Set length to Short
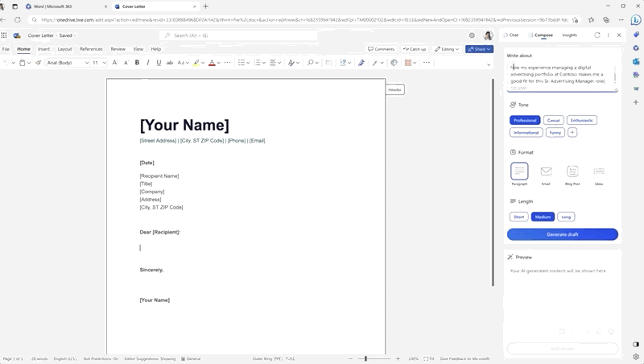Viewport: 644px width, 364px height. [518, 217]
